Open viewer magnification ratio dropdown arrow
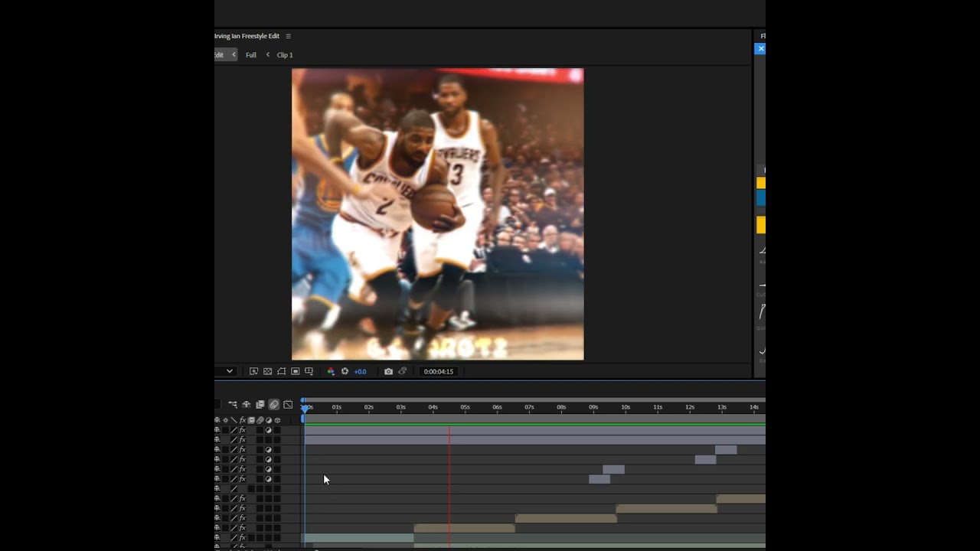 [229, 371]
